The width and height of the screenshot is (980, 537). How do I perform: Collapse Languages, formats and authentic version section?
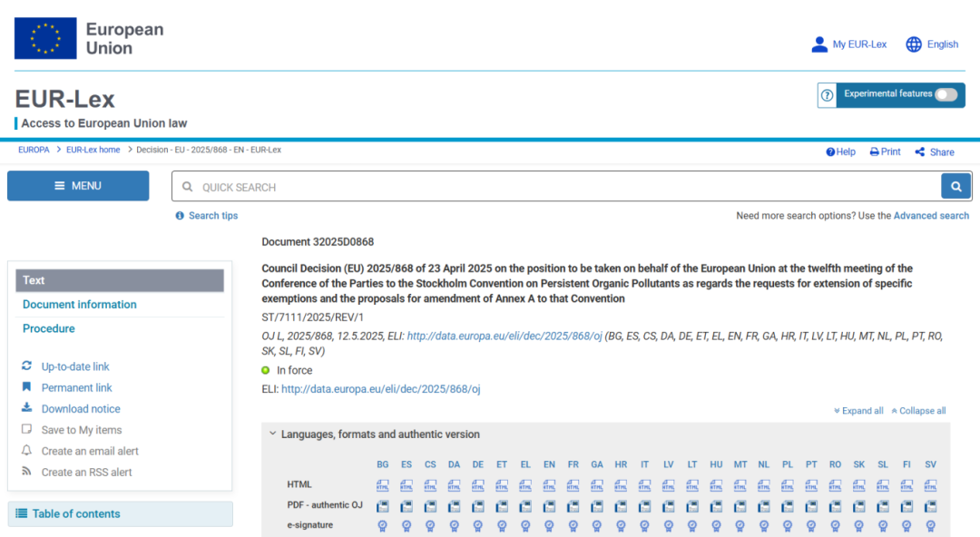click(x=374, y=434)
